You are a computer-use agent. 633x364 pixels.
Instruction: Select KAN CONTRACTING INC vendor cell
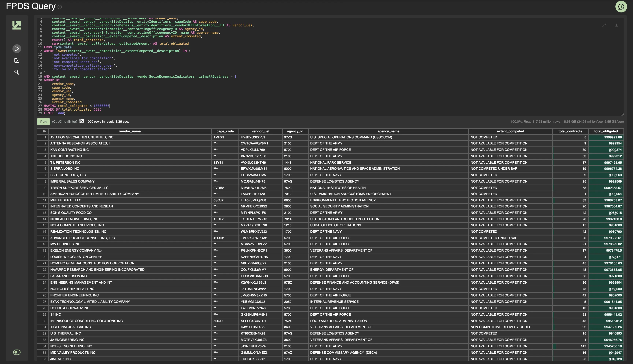tap(130, 150)
